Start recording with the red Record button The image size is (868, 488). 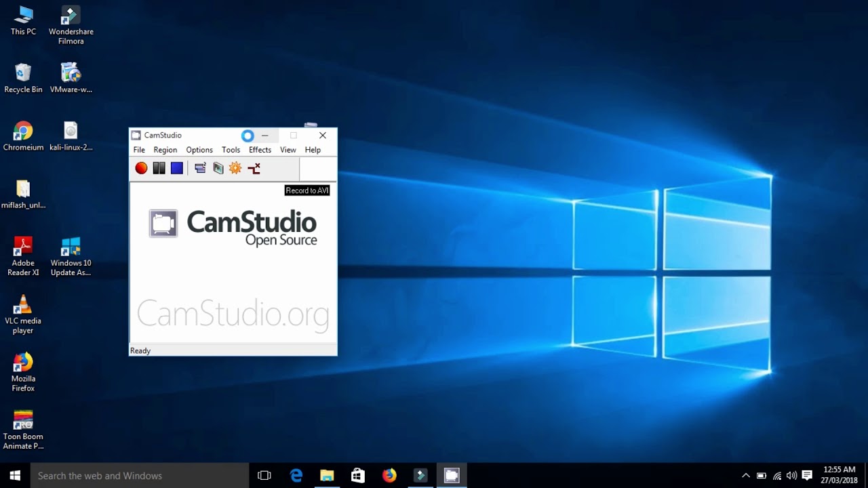pyautogui.click(x=141, y=168)
